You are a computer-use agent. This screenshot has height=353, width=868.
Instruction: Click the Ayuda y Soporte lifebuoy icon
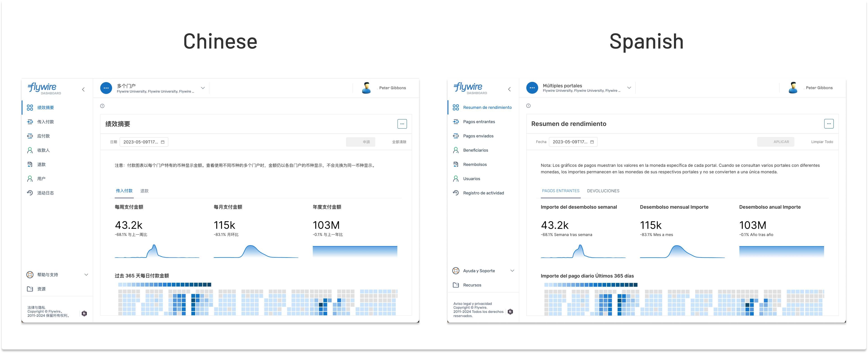[456, 271]
